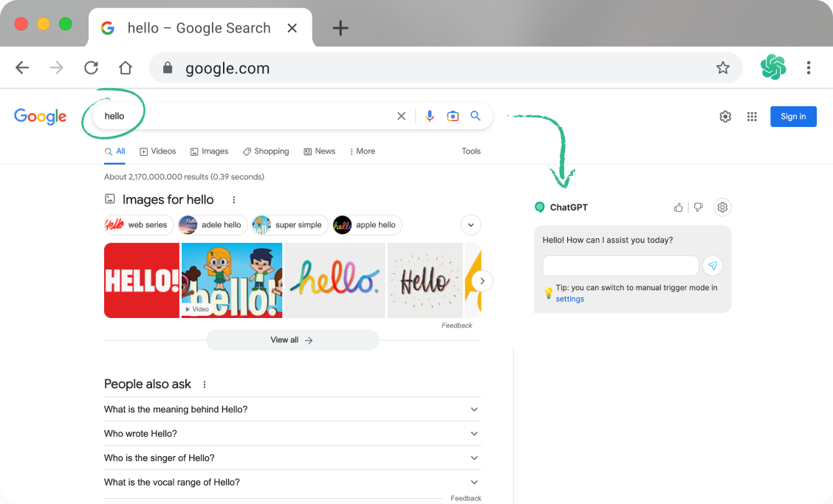The width and height of the screenshot is (833, 504).
Task: Click the google.com address bar
Action: 445,67
